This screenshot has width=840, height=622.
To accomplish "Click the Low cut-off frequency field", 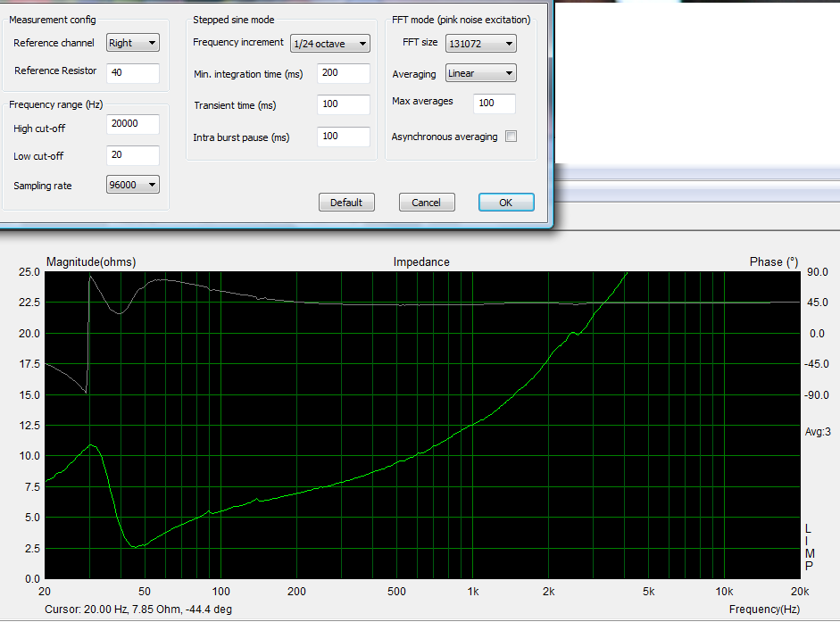I will click(133, 155).
